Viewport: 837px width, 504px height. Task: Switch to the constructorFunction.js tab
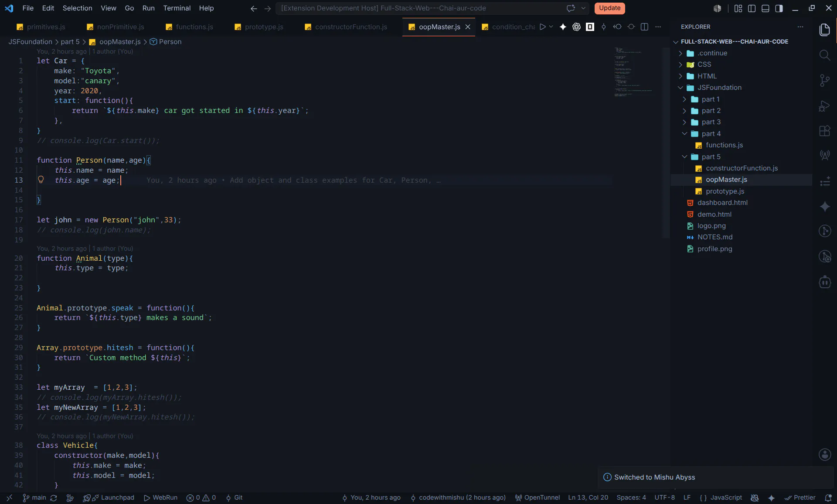click(346, 27)
